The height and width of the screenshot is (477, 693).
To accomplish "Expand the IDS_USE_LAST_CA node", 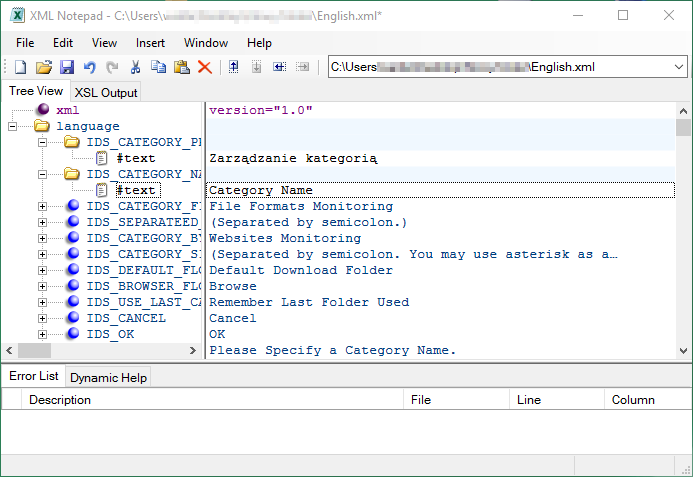I will (42, 302).
